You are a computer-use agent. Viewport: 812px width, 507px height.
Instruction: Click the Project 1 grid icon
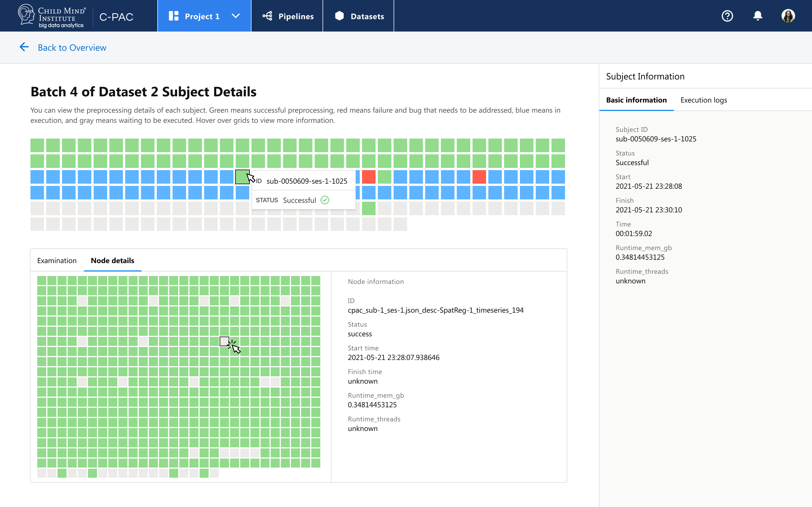(x=174, y=15)
